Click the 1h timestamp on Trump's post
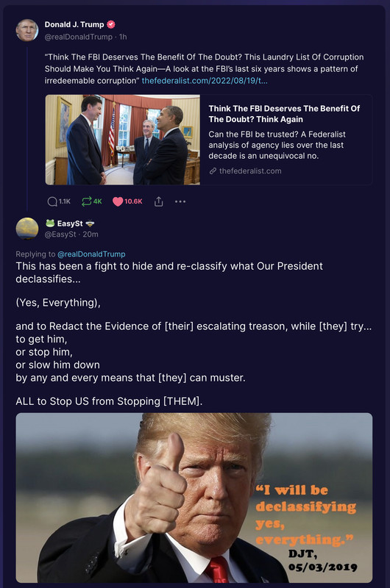This screenshot has width=390, height=588. pyautogui.click(x=123, y=37)
